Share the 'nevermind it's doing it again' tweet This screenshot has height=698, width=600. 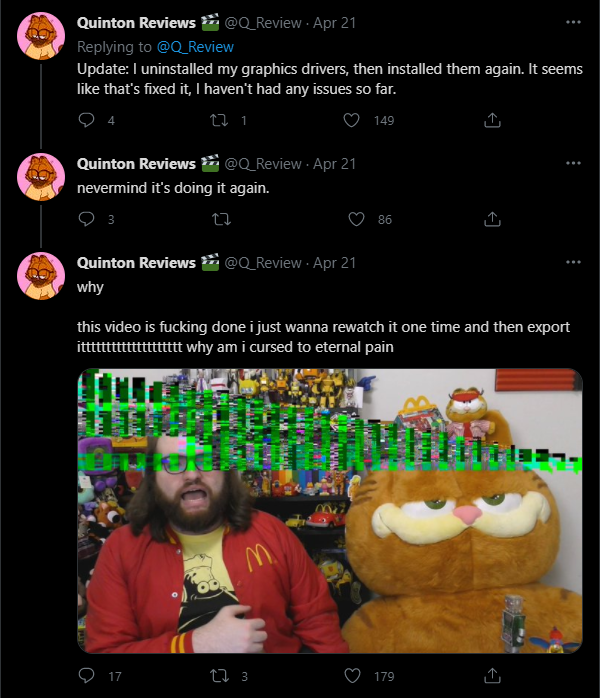click(492, 219)
